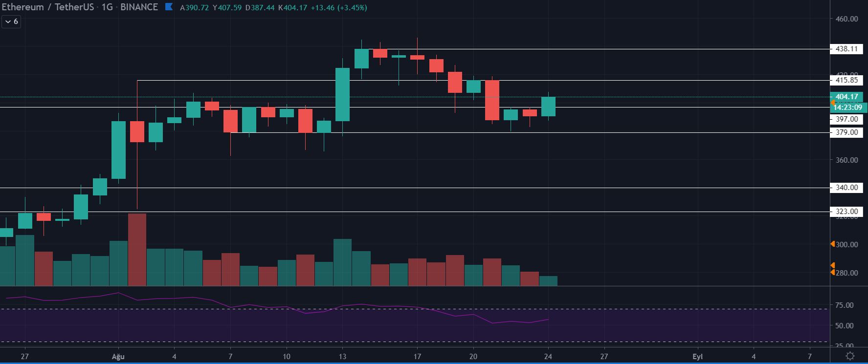Click the open value A390.72
The height and width of the screenshot is (364, 868).
coord(194,8)
